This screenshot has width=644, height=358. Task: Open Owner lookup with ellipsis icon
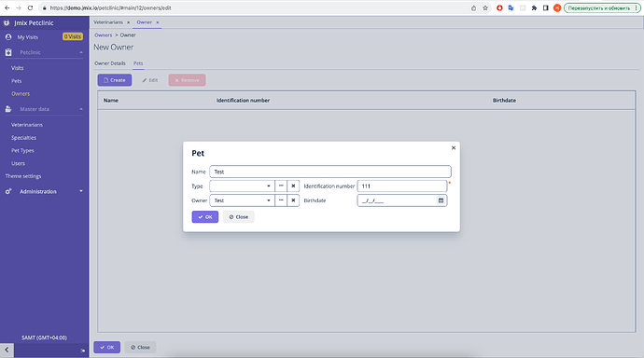[281, 200]
